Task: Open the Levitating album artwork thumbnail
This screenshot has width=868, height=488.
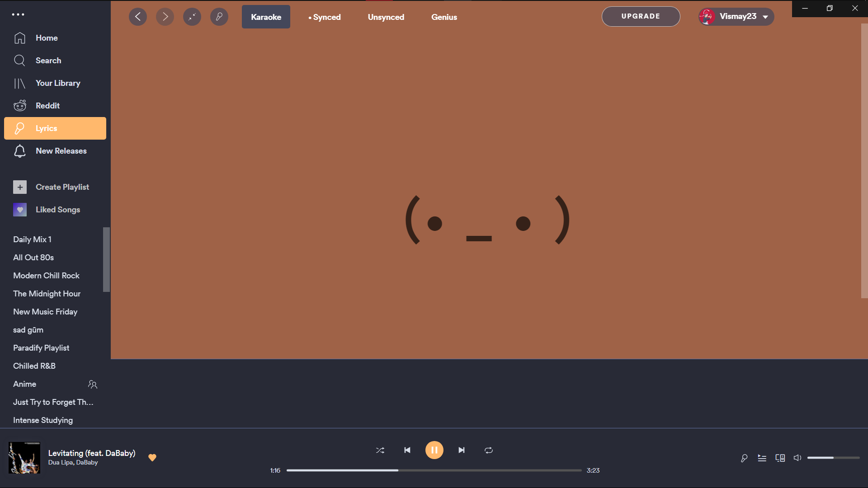Action: click(x=24, y=459)
